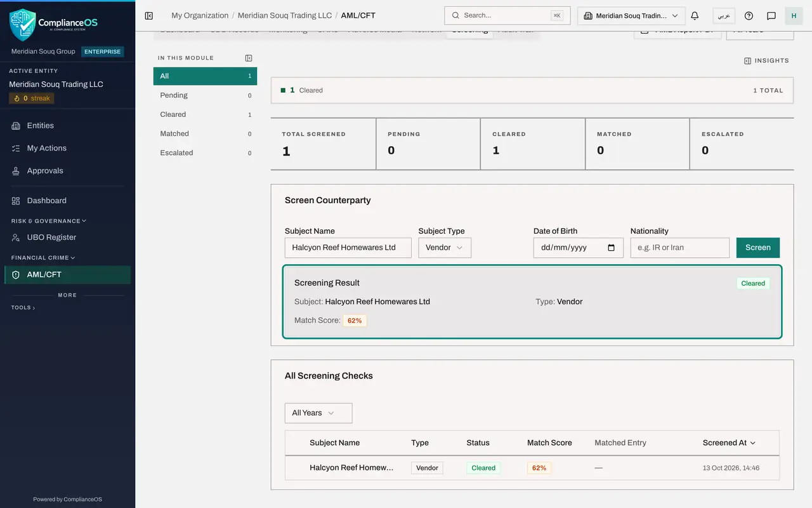Viewport: 812px width, 508px height.
Task: Sort the table by Screened At
Action: coord(729,443)
